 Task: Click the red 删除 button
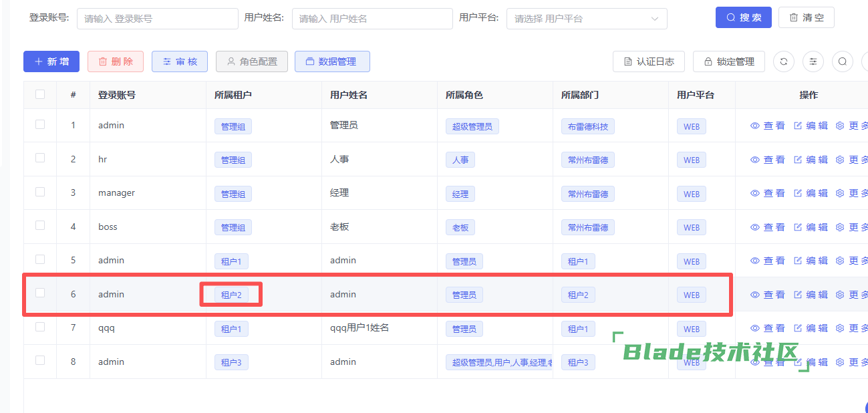pyautogui.click(x=116, y=61)
